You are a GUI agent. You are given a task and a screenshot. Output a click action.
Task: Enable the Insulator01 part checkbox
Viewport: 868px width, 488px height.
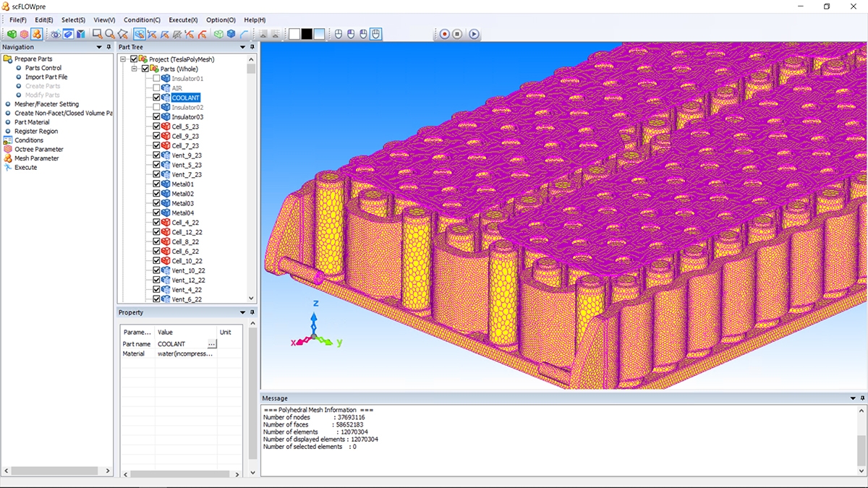point(156,78)
